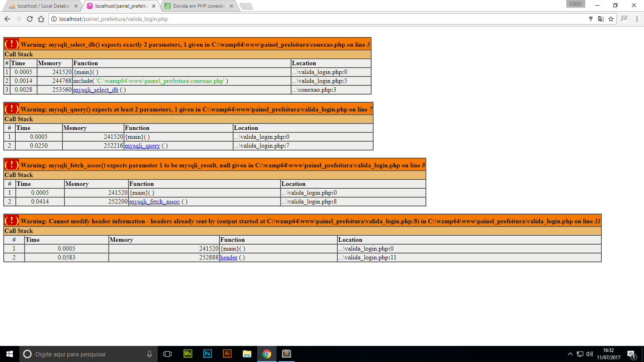Open Sublime Text from the taskbar
This screenshot has width=644, height=362.
(x=286, y=354)
